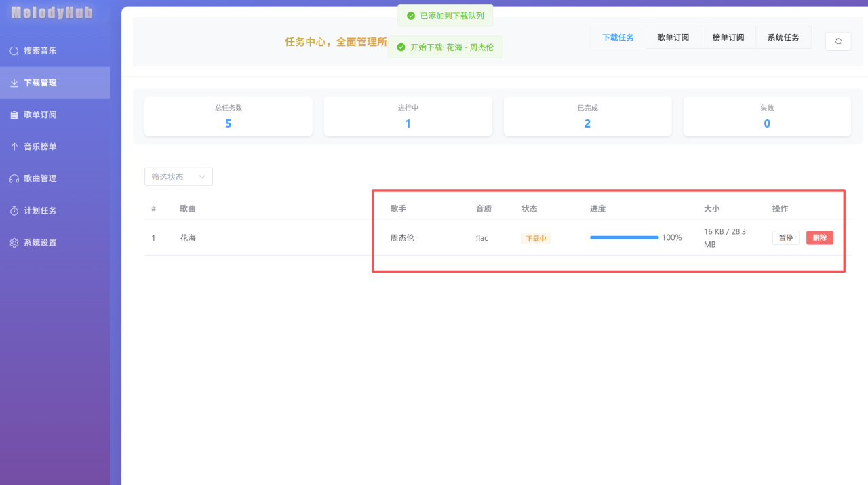Click the 下载中 status tag

click(x=536, y=239)
